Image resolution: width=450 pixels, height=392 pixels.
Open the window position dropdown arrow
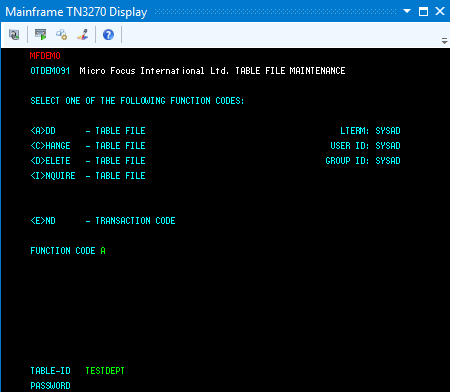407,11
